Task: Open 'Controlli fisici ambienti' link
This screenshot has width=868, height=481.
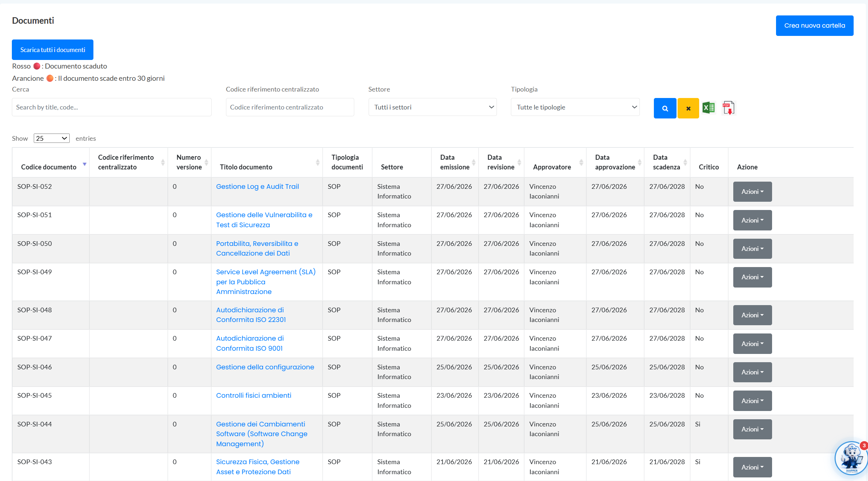Action: [254, 396]
